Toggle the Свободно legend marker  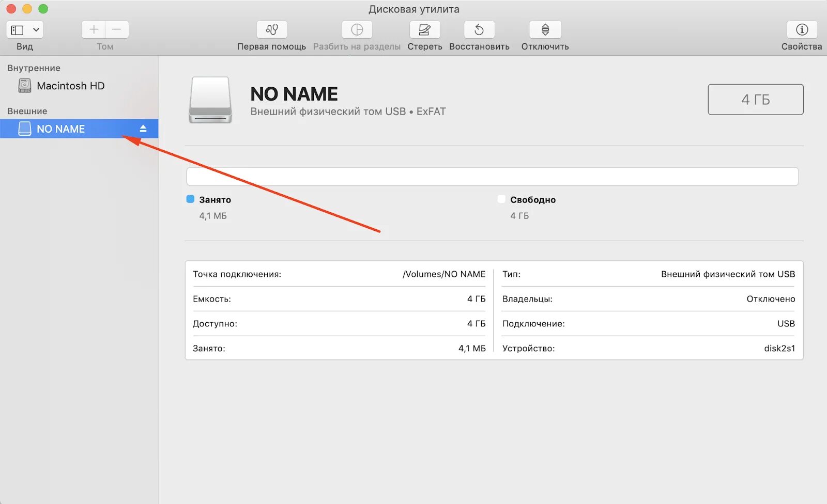click(501, 199)
